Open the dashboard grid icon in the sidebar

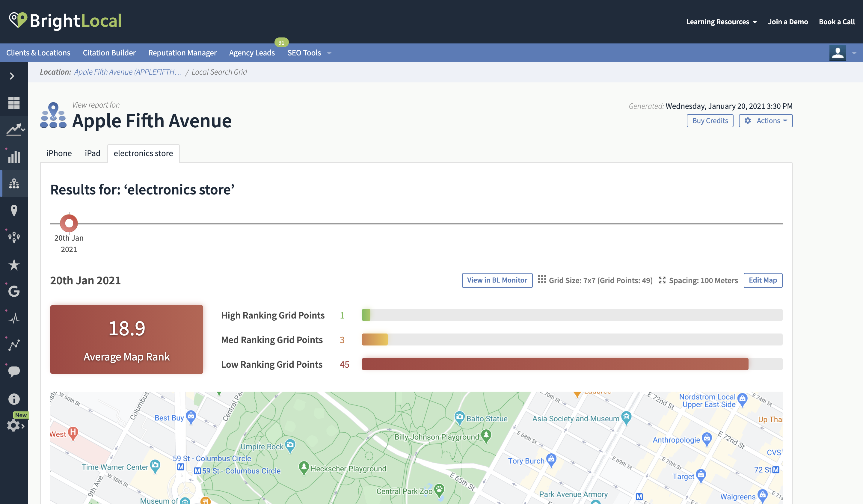(14, 103)
